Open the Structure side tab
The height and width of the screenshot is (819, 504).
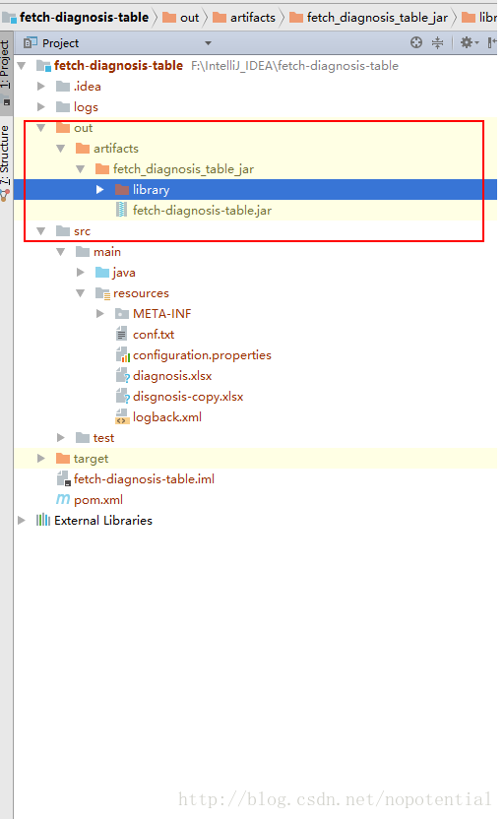click(x=6, y=157)
